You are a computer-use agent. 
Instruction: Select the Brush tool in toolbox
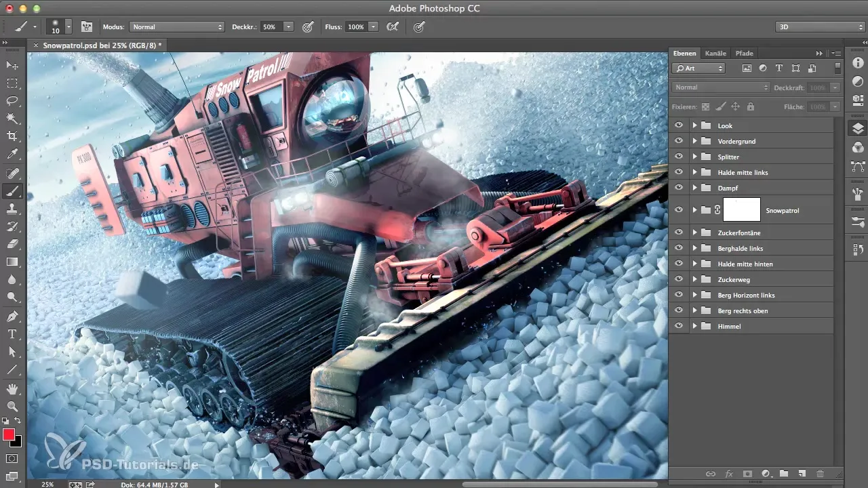click(12, 191)
